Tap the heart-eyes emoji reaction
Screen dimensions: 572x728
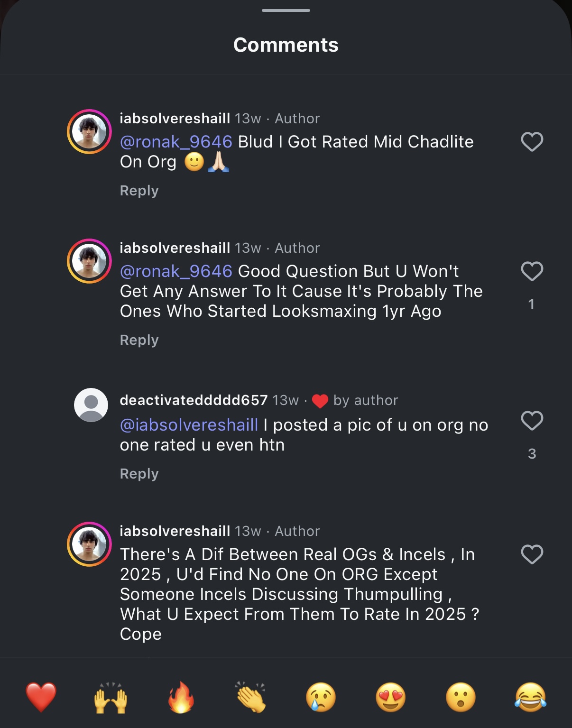[391, 697]
